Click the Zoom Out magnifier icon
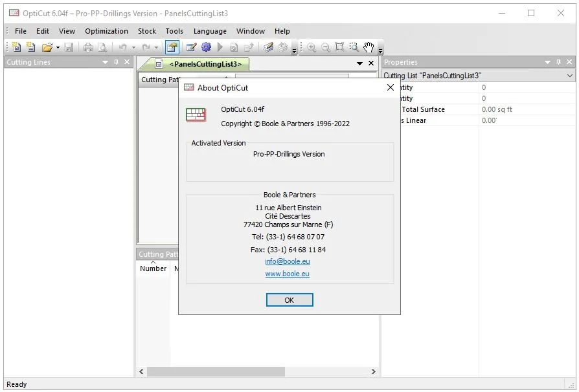Screen dimensions: 579x392 pyautogui.click(x=325, y=47)
